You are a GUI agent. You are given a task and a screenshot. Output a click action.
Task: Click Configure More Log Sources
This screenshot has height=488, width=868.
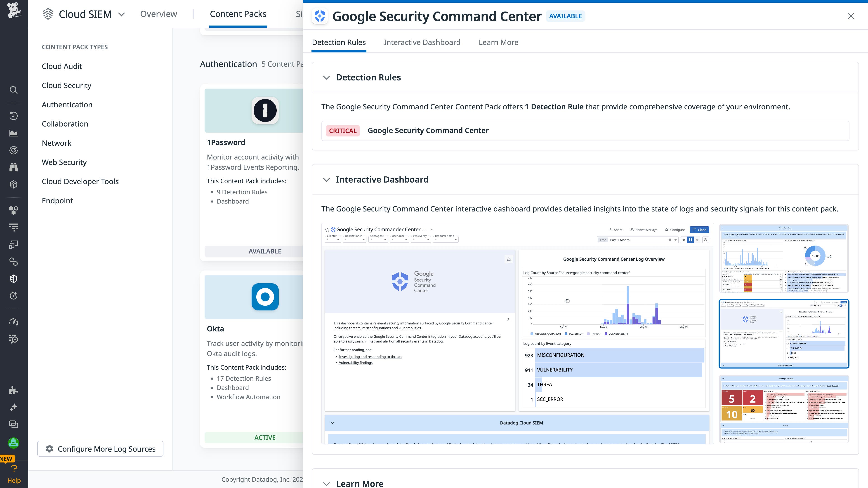(100, 449)
